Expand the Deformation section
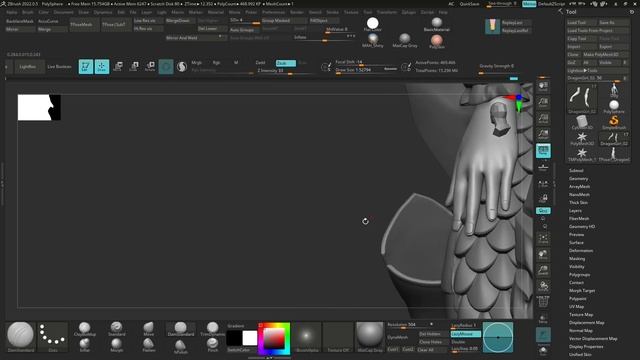The width and height of the screenshot is (640, 360). 581,251
